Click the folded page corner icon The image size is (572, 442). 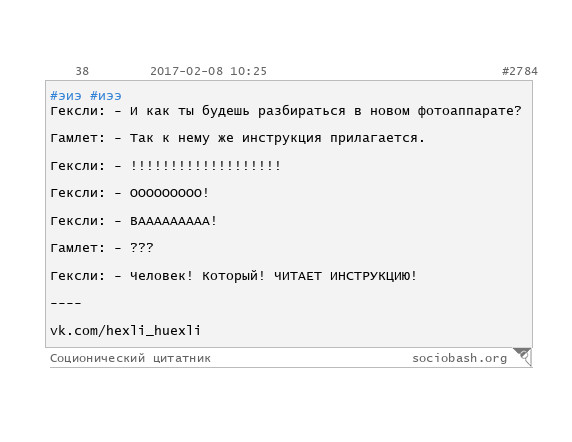point(523,357)
